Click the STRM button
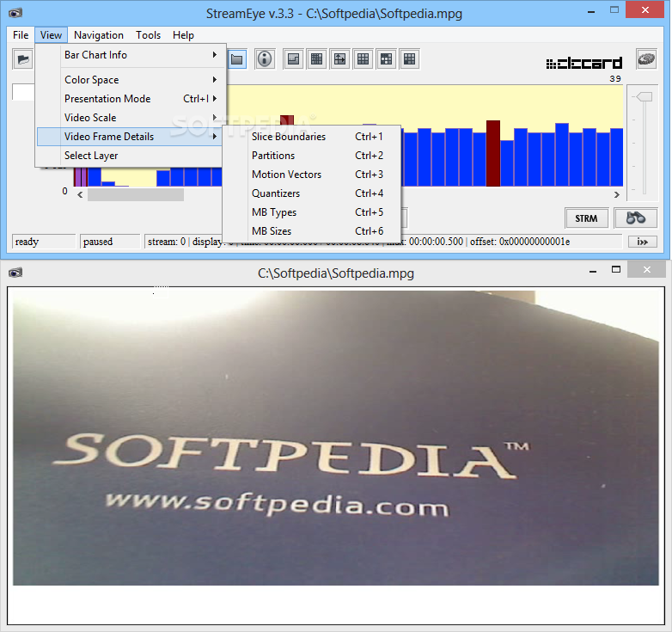This screenshot has width=672, height=632. 586,218
